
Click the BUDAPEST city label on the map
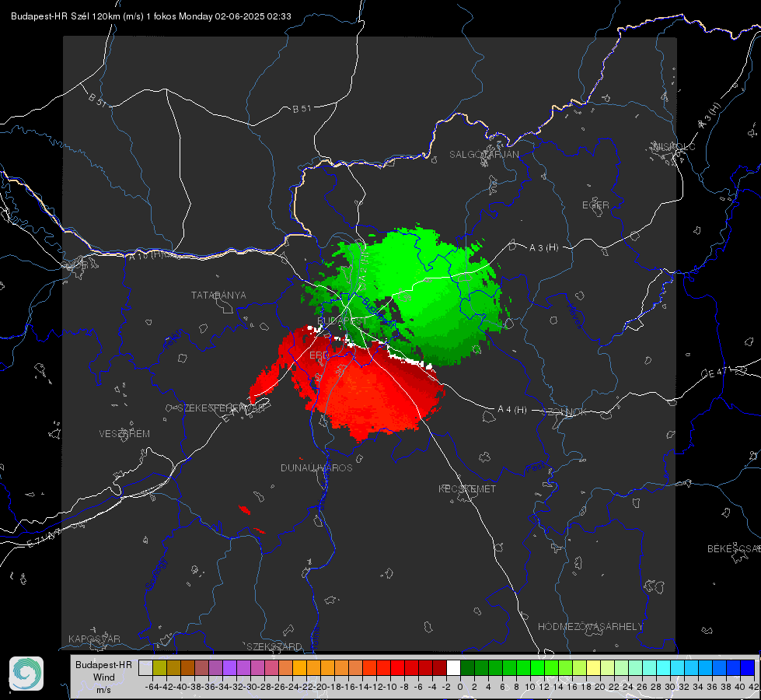(342, 321)
